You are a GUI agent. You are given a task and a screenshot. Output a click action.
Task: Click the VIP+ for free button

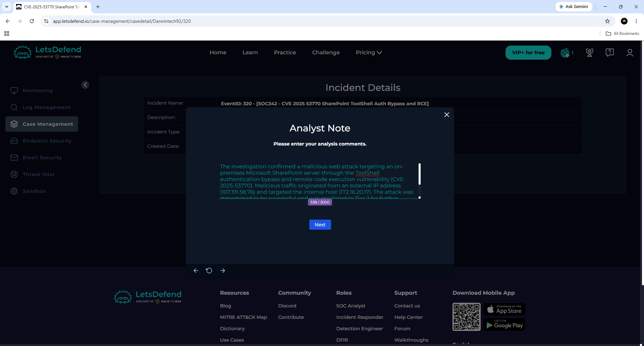528,53
